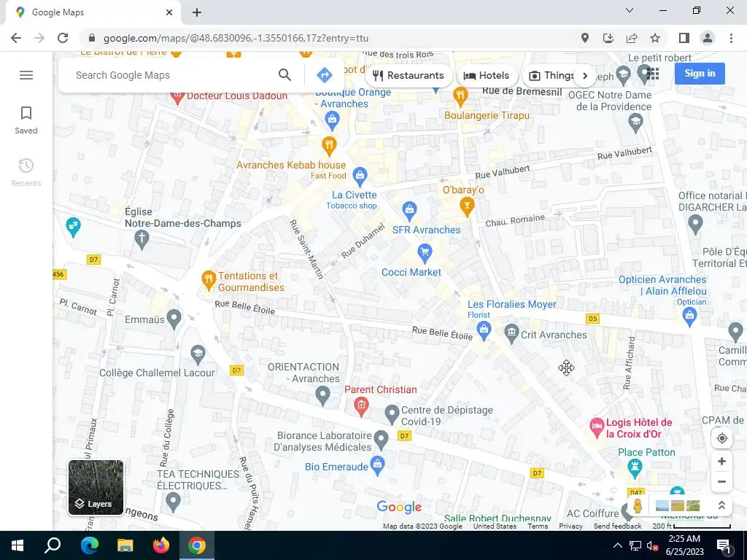Click the Send feedback link
This screenshot has height=560, width=747.
click(617, 526)
